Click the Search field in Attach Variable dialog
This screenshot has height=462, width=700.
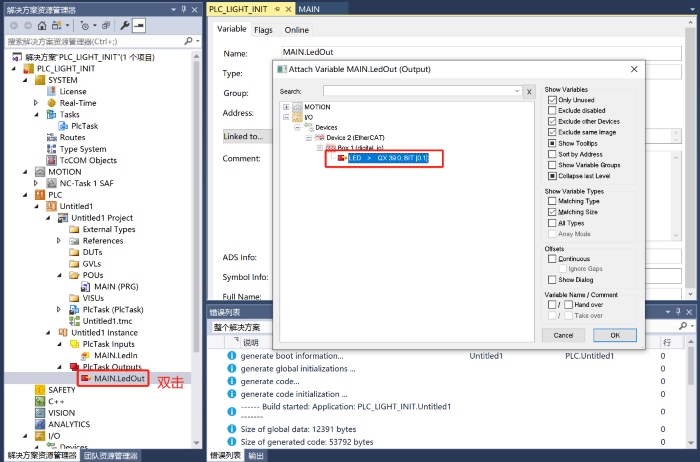423,91
